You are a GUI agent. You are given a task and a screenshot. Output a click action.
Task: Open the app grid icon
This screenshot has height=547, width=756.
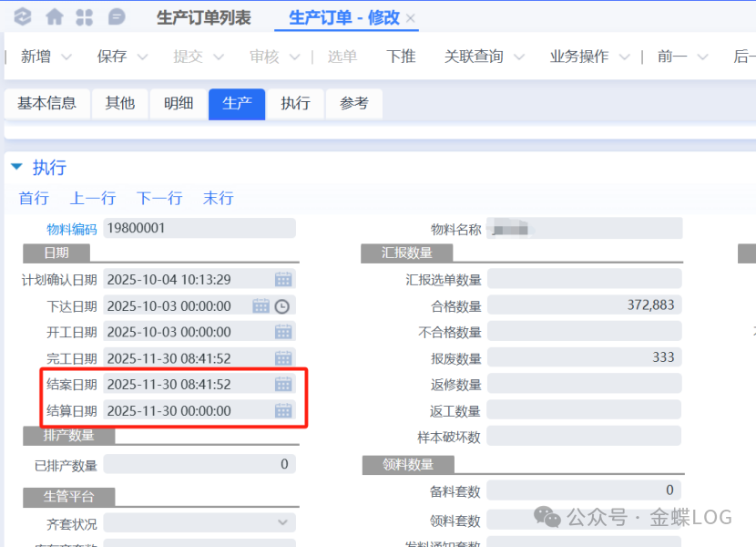(85, 17)
